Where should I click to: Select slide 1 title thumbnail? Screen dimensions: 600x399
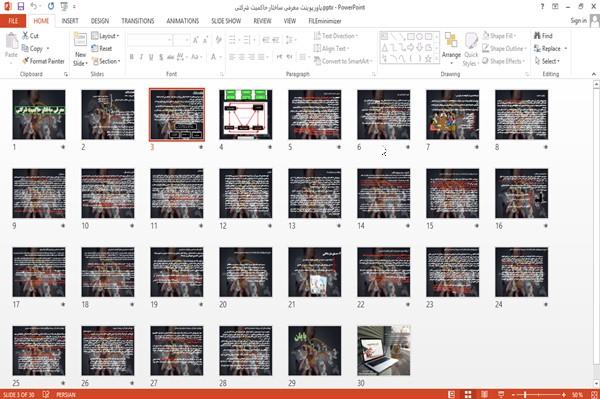pyautogui.click(x=39, y=114)
